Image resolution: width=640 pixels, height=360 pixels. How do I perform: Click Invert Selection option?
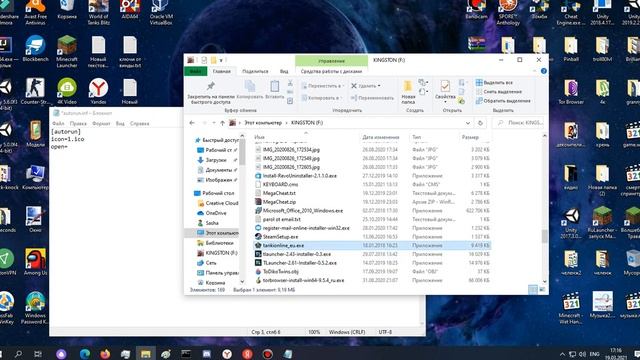pyautogui.click(x=503, y=100)
